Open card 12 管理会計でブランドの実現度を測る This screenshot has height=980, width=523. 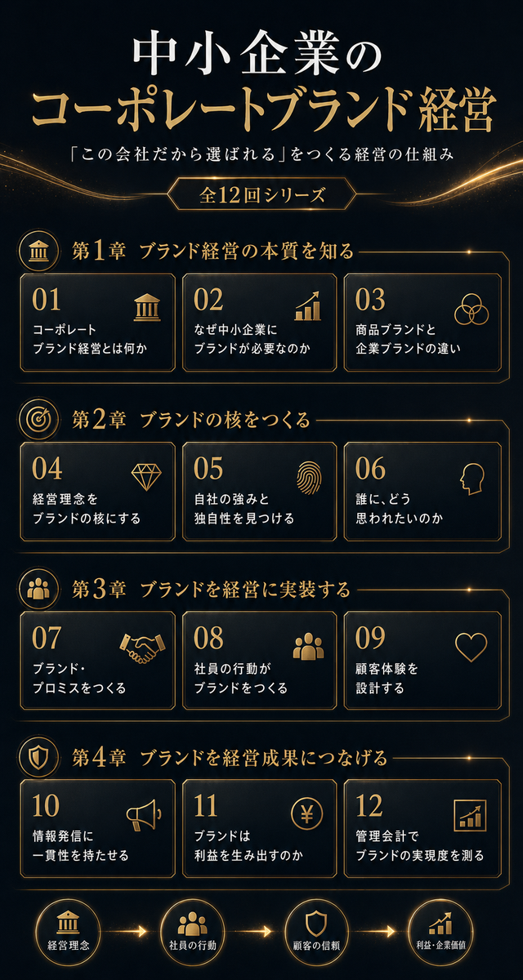coord(422,829)
